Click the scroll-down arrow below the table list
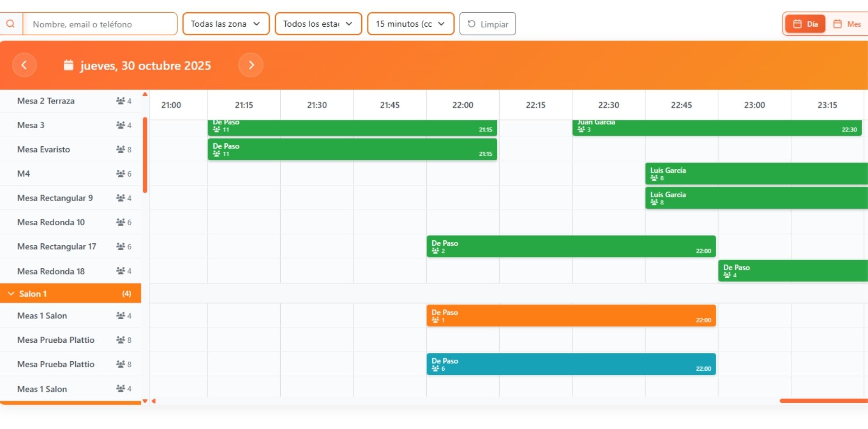Viewport: 868px width, 429px height. (145, 401)
